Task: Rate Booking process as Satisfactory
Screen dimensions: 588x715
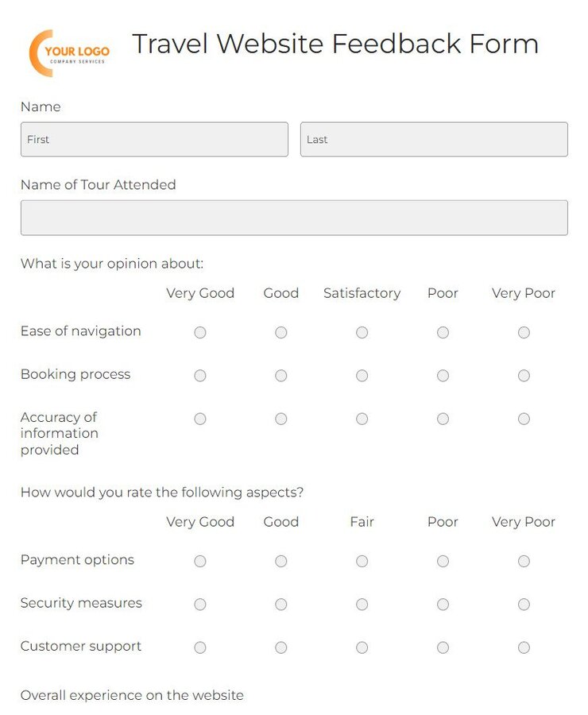Action: 362,375
